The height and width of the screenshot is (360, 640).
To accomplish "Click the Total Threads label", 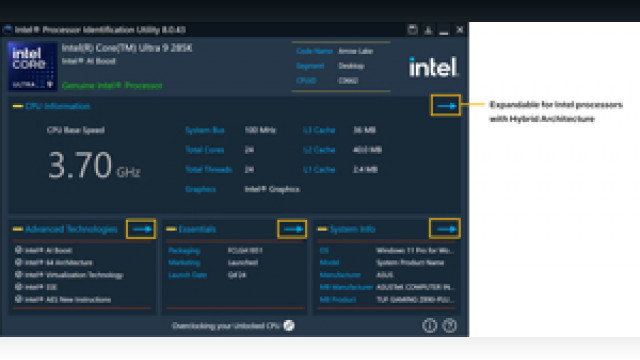I will point(209,169).
